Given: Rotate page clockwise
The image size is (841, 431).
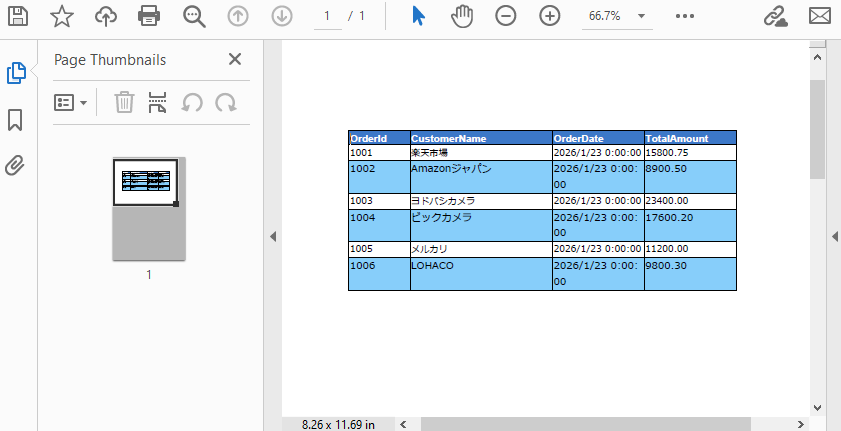Looking at the screenshot, I should click(226, 102).
